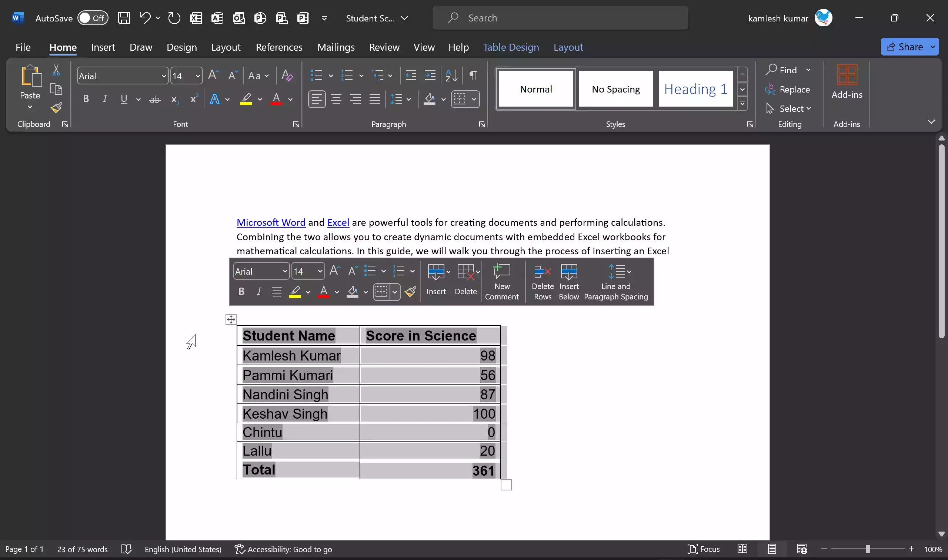Open the Microsoft Word hyperlink
Viewport: 948px width, 560px height.
(271, 223)
